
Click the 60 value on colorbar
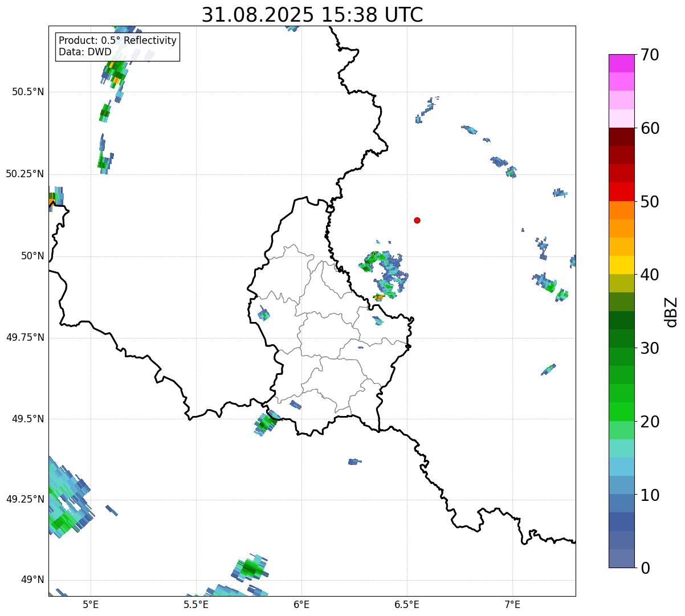coord(650,128)
